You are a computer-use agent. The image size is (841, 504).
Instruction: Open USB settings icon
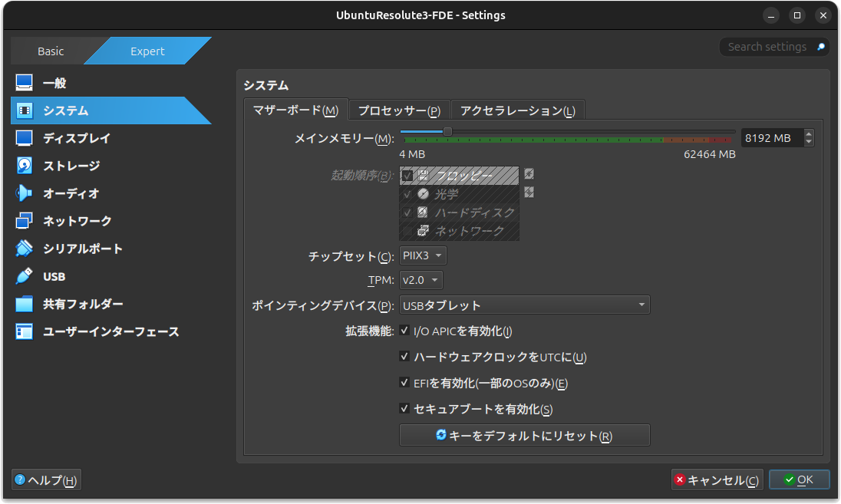pyautogui.click(x=25, y=276)
